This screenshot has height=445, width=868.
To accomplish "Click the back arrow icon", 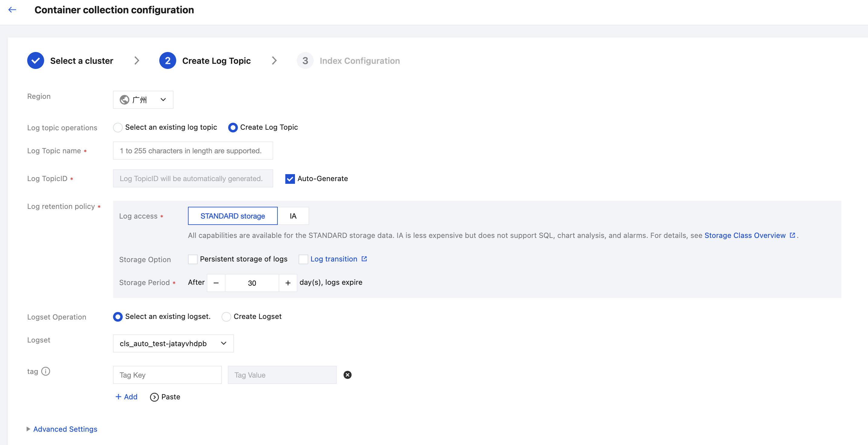I will tap(12, 10).
